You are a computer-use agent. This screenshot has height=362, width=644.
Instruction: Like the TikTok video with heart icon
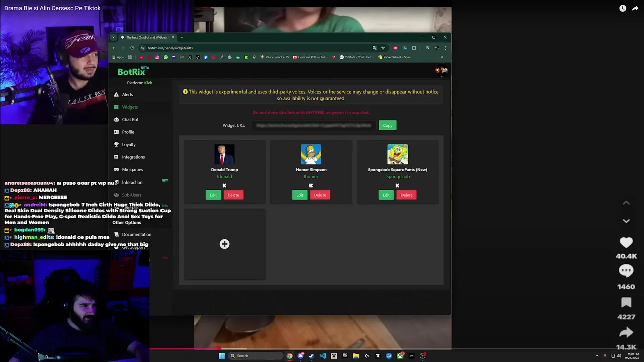pos(626,242)
